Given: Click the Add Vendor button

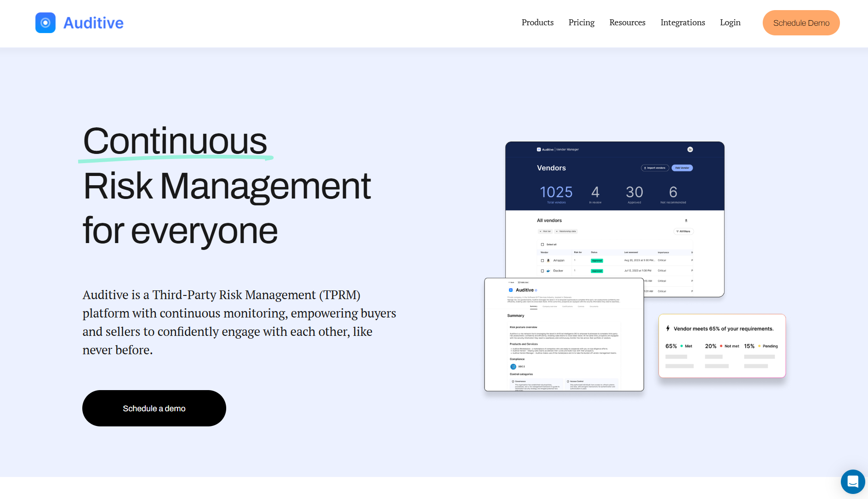Looking at the screenshot, I should point(682,168).
